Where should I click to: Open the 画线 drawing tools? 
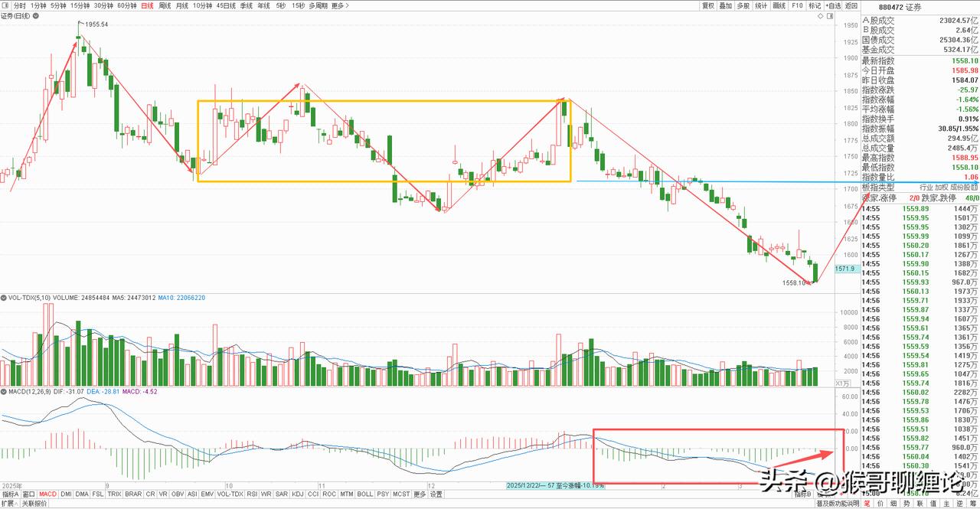click(779, 5)
